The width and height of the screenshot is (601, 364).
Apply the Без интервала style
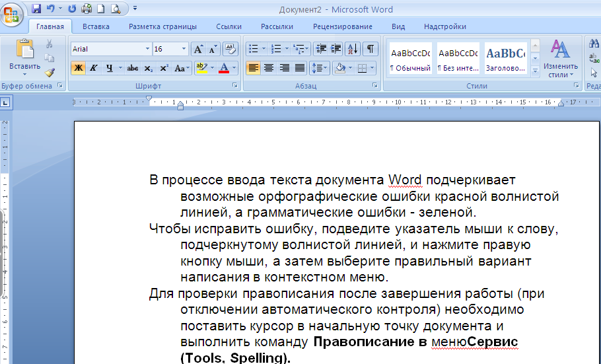tap(458, 59)
